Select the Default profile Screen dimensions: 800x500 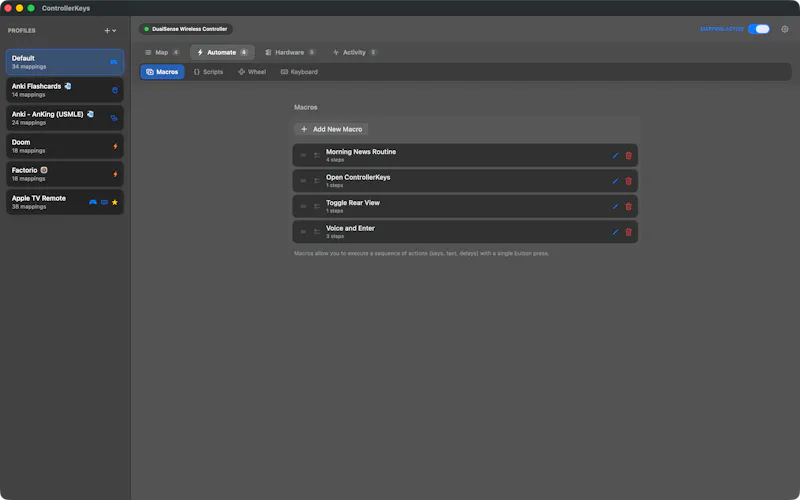click(x=65, y=62)
